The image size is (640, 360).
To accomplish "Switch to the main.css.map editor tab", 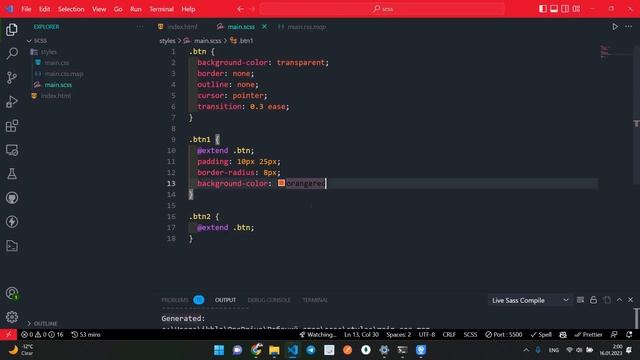I will (307, 27).
